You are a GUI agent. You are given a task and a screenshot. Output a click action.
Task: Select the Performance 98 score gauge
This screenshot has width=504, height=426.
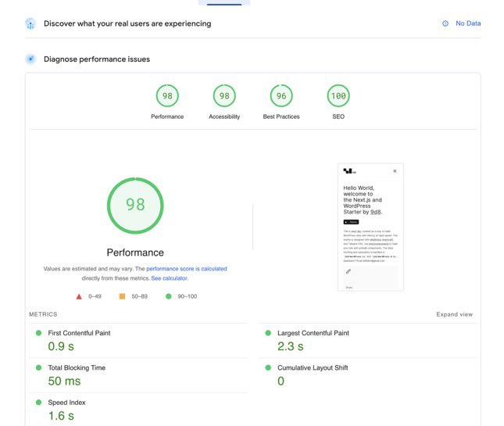click(167, 96)
